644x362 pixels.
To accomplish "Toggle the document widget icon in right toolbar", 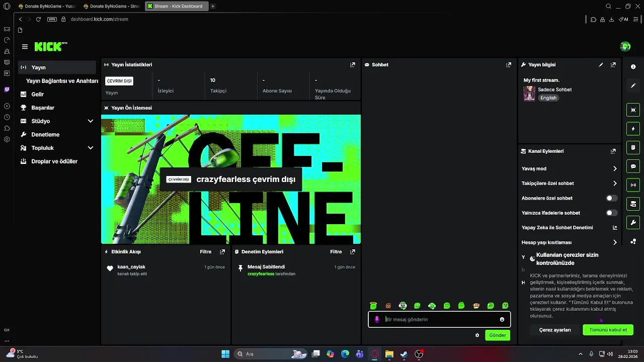I will click(633, 147).
